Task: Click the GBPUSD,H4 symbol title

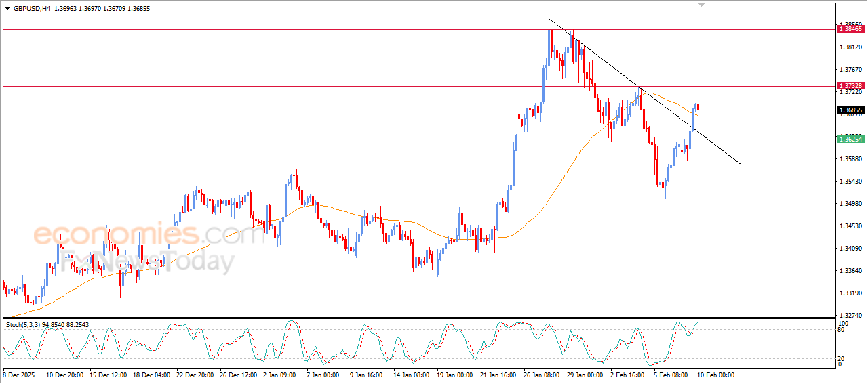Action: [31, 9]
